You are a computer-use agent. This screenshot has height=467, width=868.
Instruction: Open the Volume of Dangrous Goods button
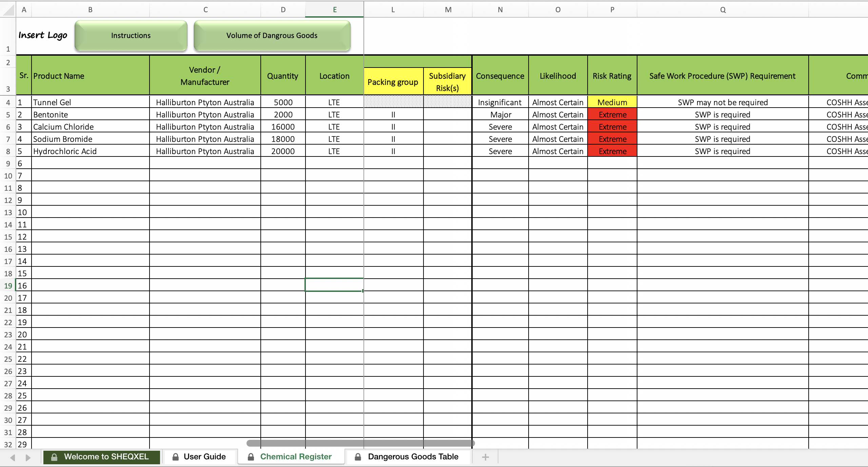272,36
